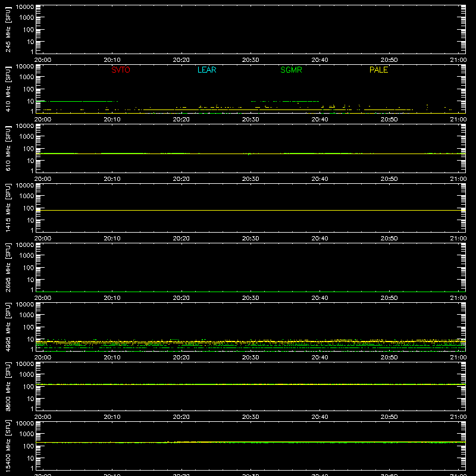Click 20:20 time label under 1415 MHz panel
This screenshot has width=476, height=476.
(x=181, y=239)
